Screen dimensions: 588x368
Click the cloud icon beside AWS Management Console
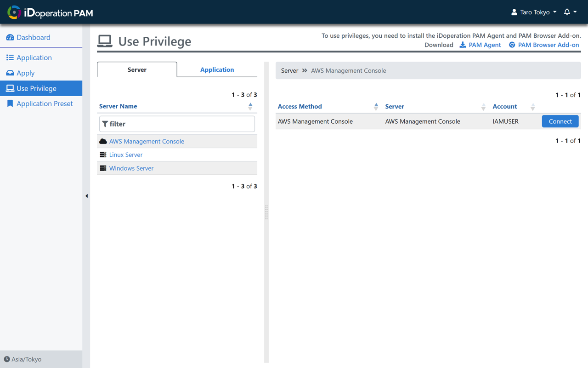[x=103, y=141]
